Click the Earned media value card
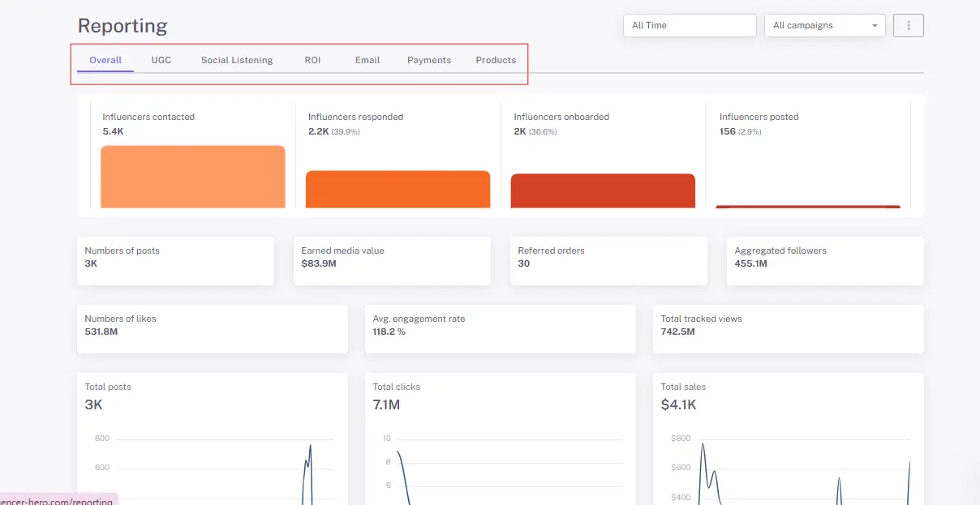The height and width of the screenshot is (505, 980). tap(392, 261)
